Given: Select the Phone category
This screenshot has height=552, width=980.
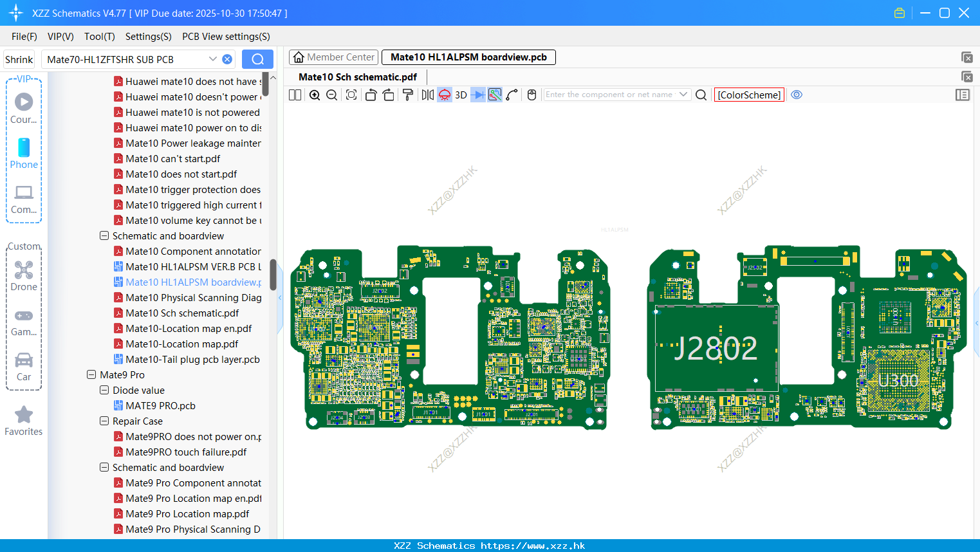Looking at the screenshot, I should (24, 153).
